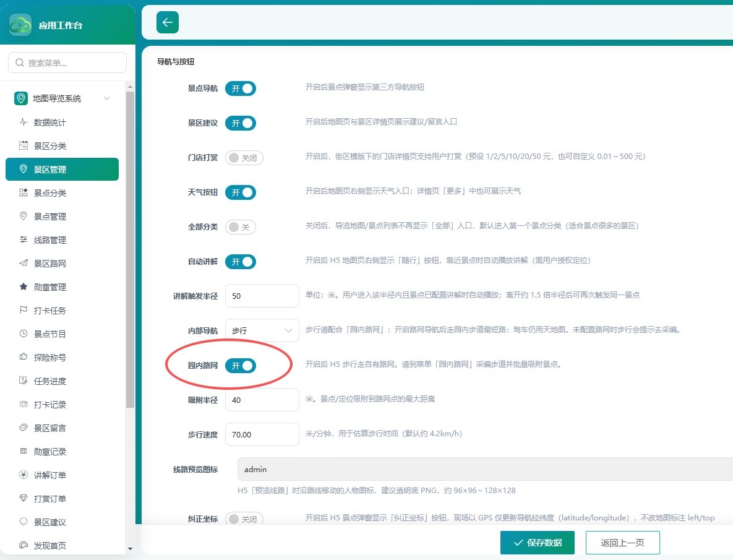733x560 pixels.
Task: Click the sidebar scrollbar down arrow
Action: [x=130, y=549]
